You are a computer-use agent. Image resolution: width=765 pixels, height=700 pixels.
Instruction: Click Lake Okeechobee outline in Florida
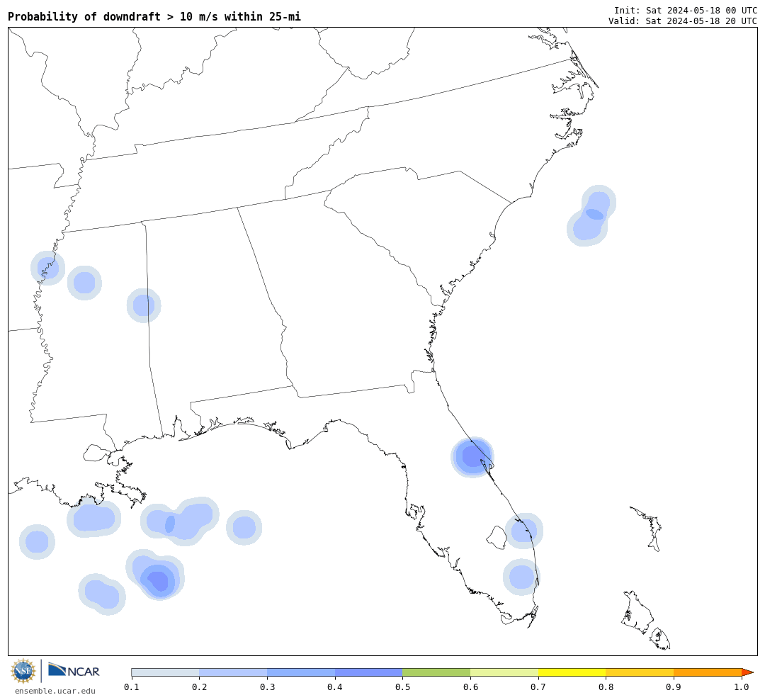coord(497,538)
